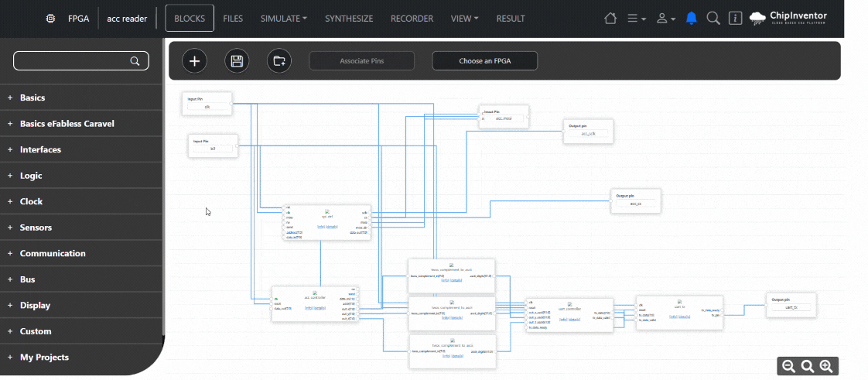Click the Associate Pins button
Image resolution: width=868 pixels, height=380 pixels.
361,61
